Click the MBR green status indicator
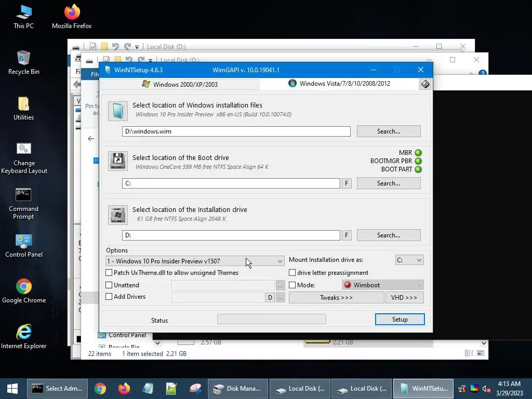 click(x=418, y=153)
